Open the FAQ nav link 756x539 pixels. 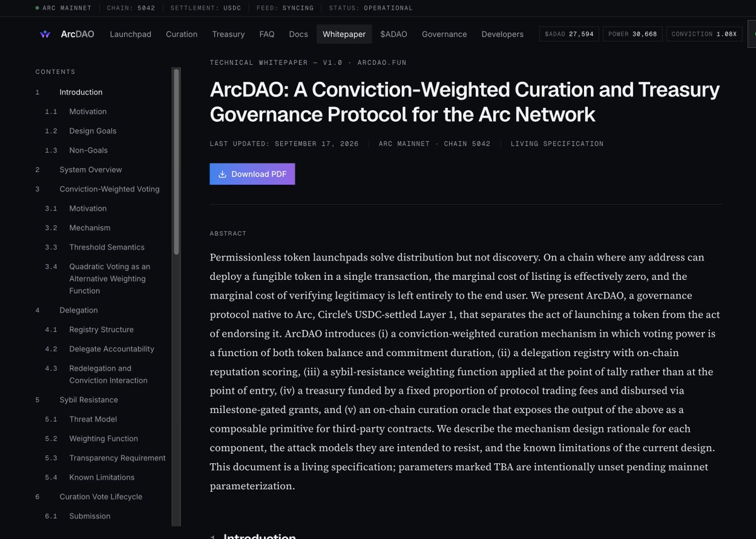(x=267, y=34)
